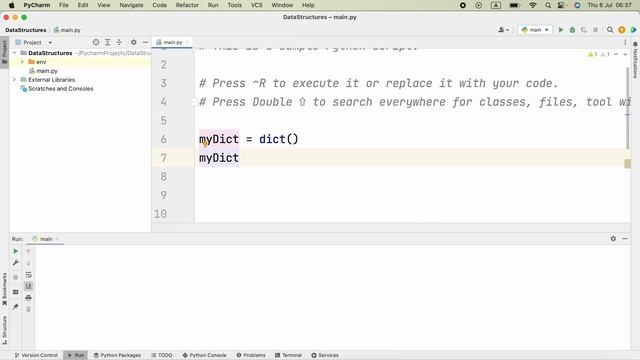Click warnings indicator in editor corner

[x=599, y=54]
